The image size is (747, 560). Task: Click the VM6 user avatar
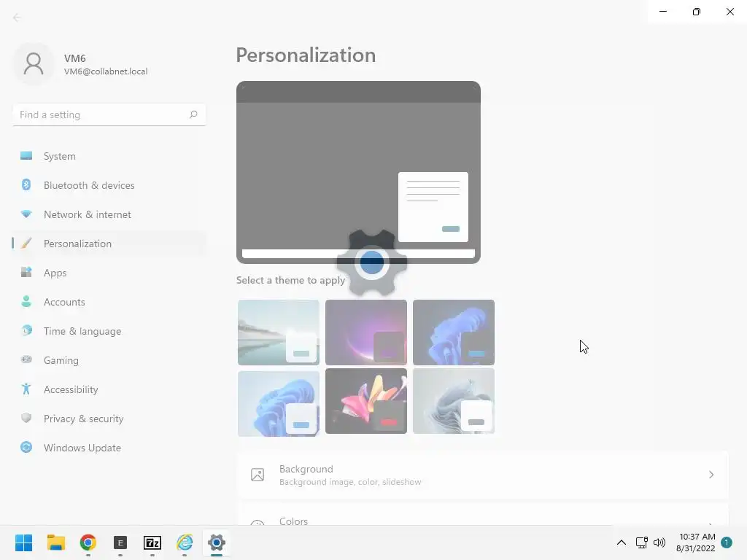(34, 64)
